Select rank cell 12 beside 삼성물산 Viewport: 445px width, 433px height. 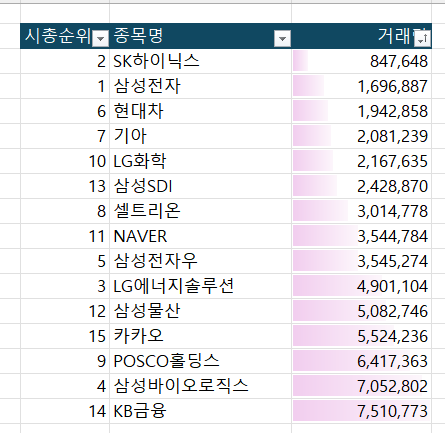tap(65, 311)
